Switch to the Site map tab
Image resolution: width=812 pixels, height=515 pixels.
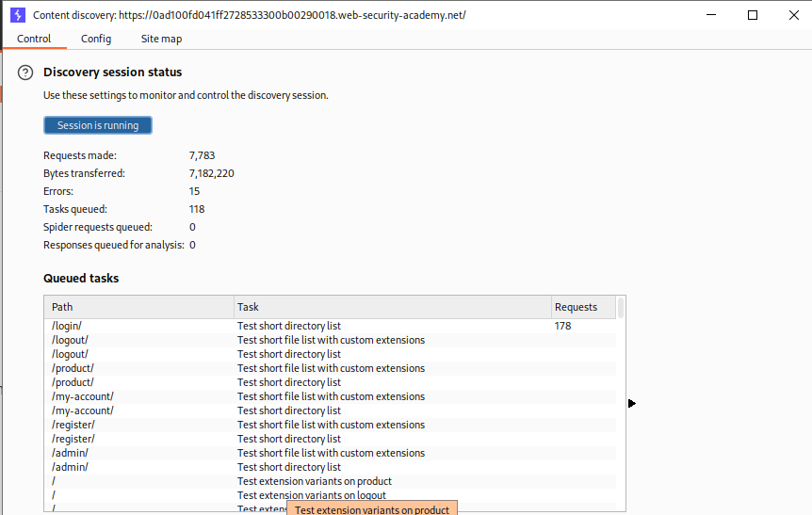click(161, 39)
